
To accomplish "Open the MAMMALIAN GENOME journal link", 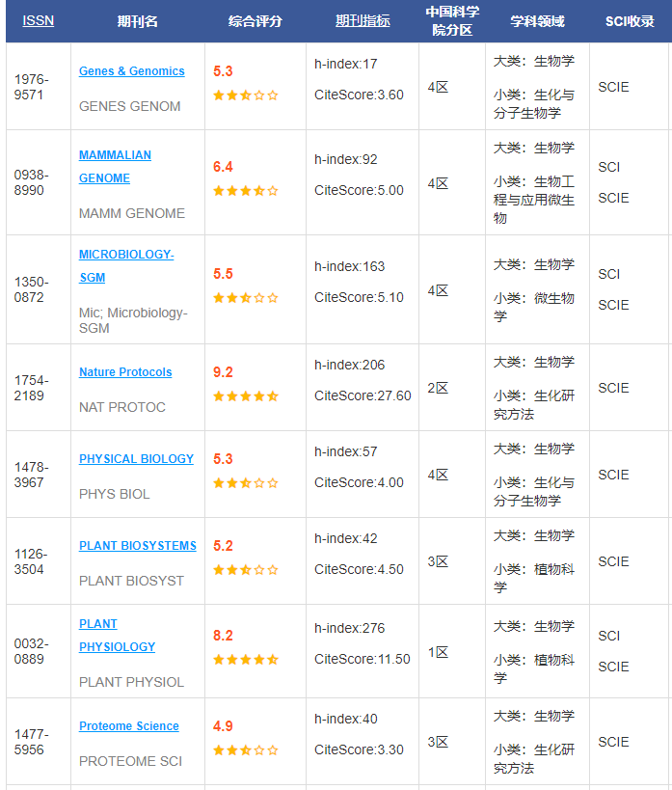I will (115, 167).
